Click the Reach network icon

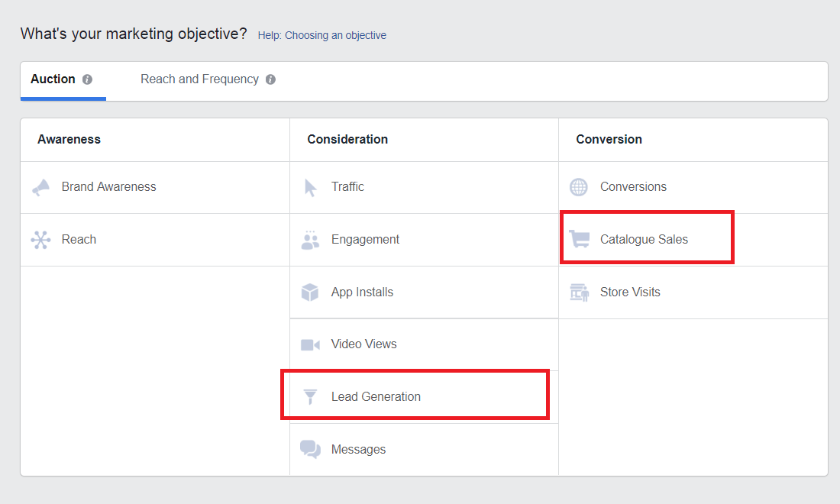[x=40, y=240]
